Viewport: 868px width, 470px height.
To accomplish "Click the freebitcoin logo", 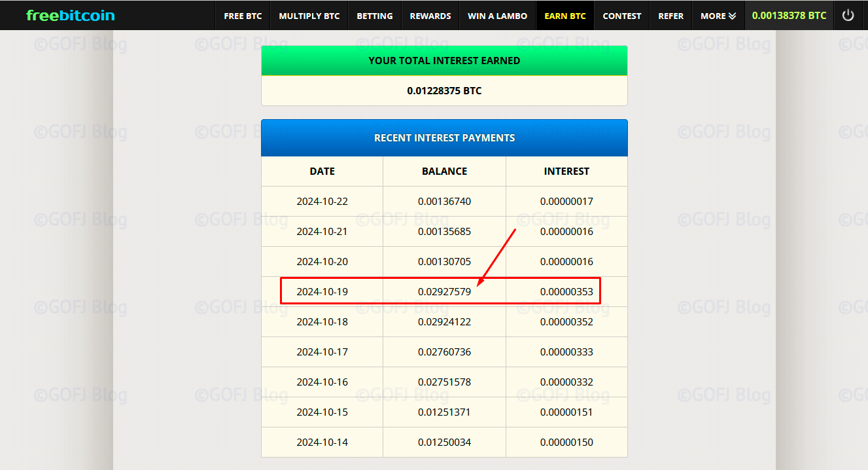I will (x=70, y=14).
